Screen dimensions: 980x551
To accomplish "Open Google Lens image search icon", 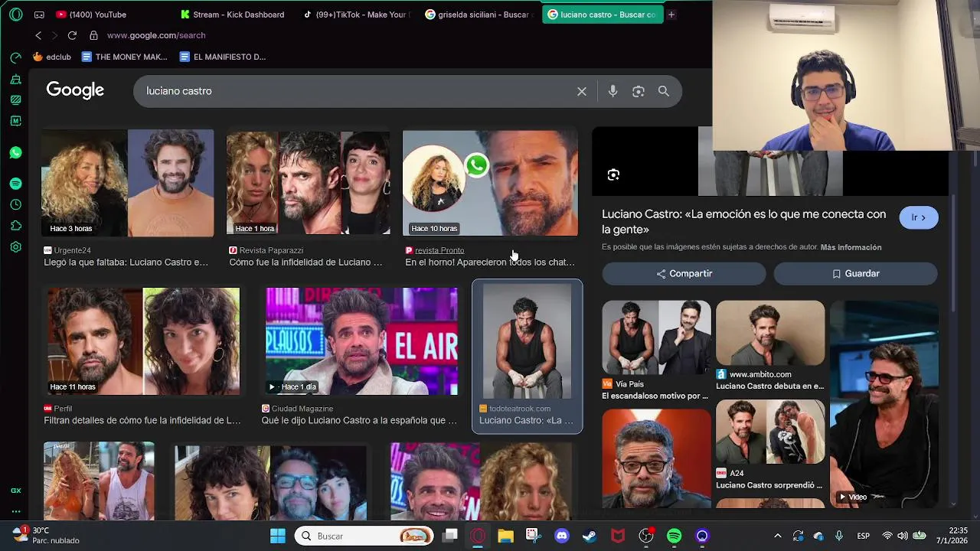I will tap(639, 91).
